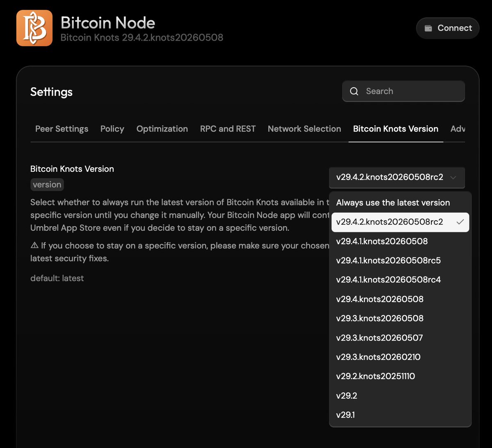Click the gray 'version' tag label
The width and height of the screenshot is (492, 448).
coord(47,184)
